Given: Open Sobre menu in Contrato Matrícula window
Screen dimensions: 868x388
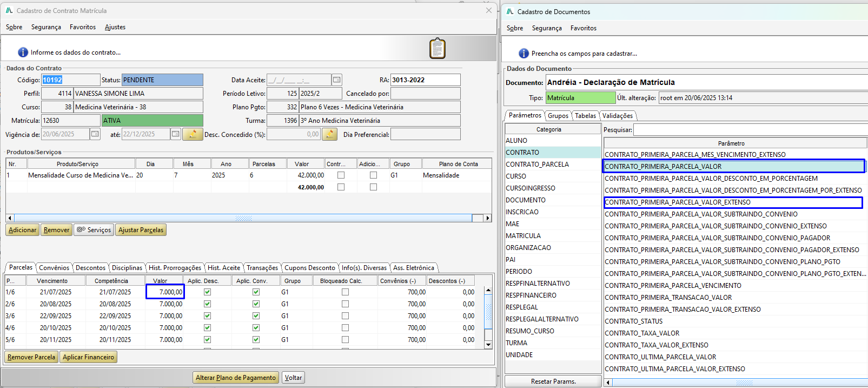Looking at the screenshot, I should click(x=14, y=27).
